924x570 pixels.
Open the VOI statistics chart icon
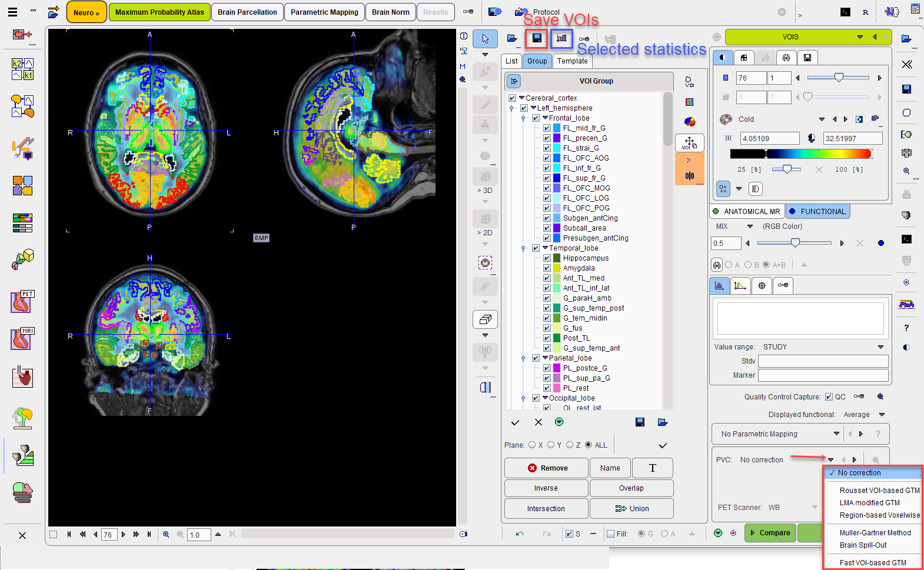[562, 38]
